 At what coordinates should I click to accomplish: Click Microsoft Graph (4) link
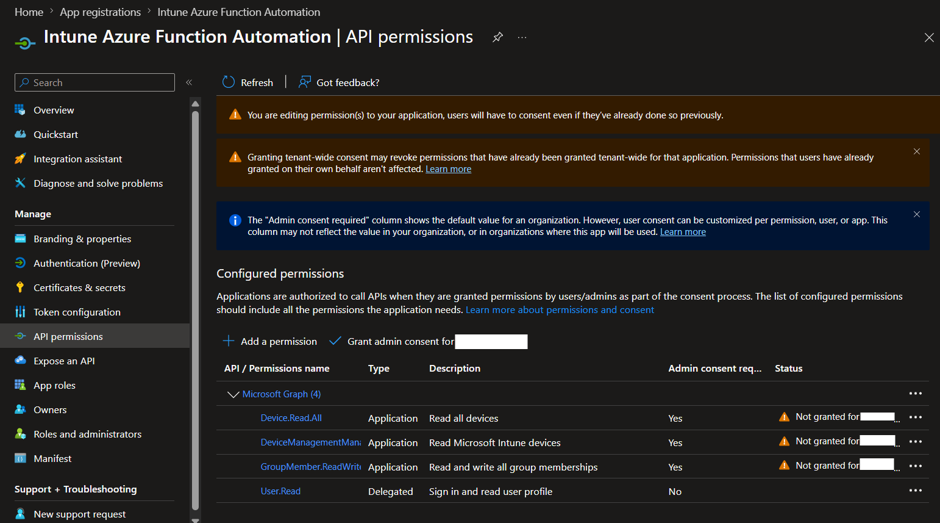pyautogui.click(x=281, y=394)
